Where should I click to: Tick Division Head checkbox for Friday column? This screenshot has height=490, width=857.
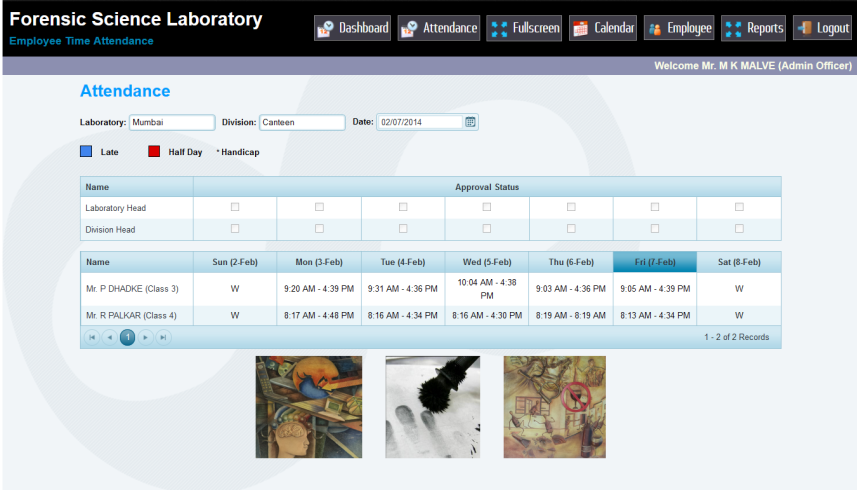pyautogui.click(x=655, y=229)
